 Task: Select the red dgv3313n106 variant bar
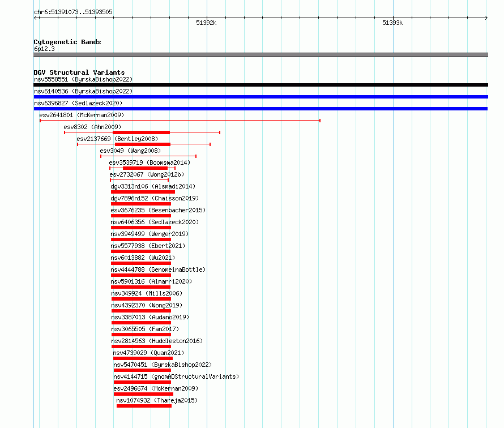click(143, 192)
